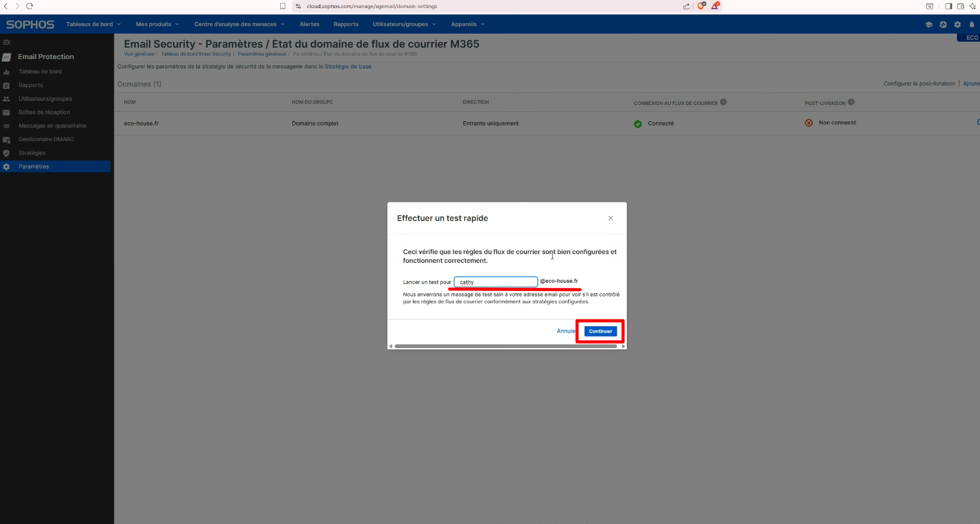The height and width of the screenshot is (524, 980).
Task: Click Configurer la post-livraison
Action: point(919,83)
